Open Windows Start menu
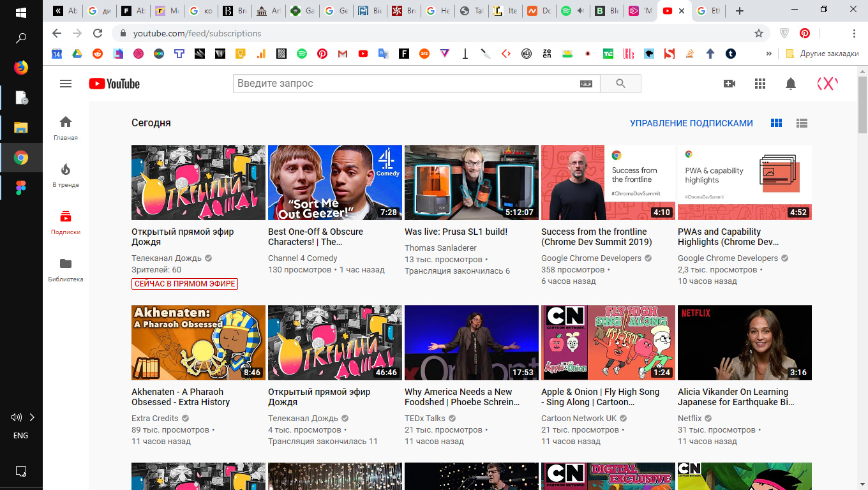Image resolution: width=868 pixels, height=490 pixels. 21,11
